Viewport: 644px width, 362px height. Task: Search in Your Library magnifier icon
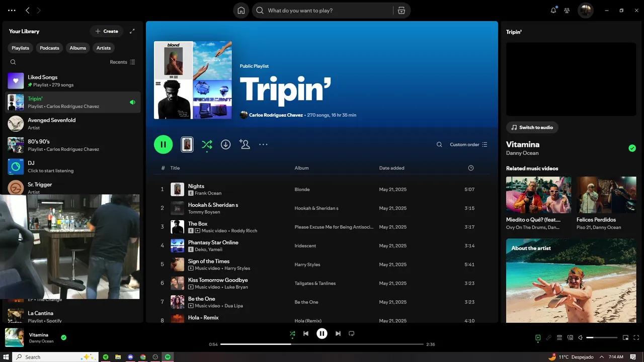tap(13, 62)
